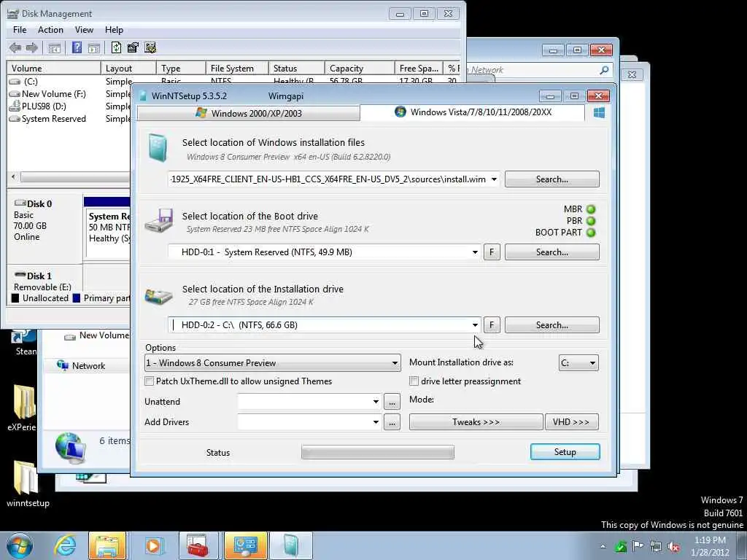
Task: Open the Boot drive HDD-0:1 dropdown
Action: click(475, 252)
